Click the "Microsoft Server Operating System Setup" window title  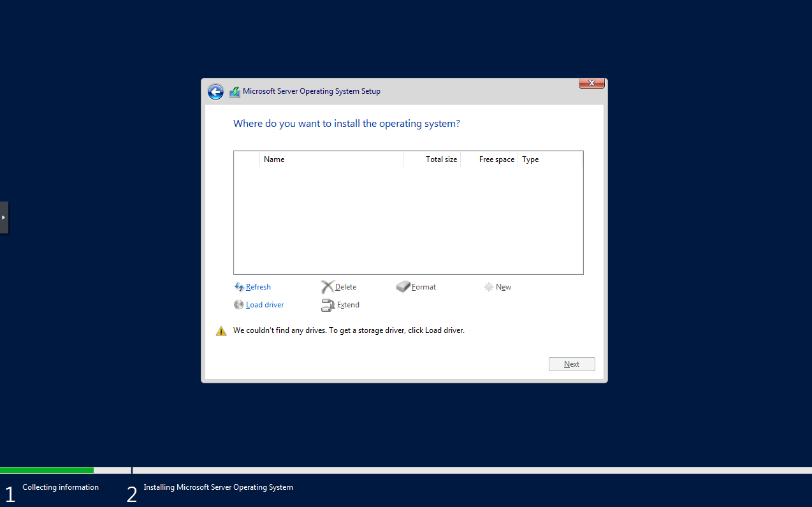[x=312, y=91]
